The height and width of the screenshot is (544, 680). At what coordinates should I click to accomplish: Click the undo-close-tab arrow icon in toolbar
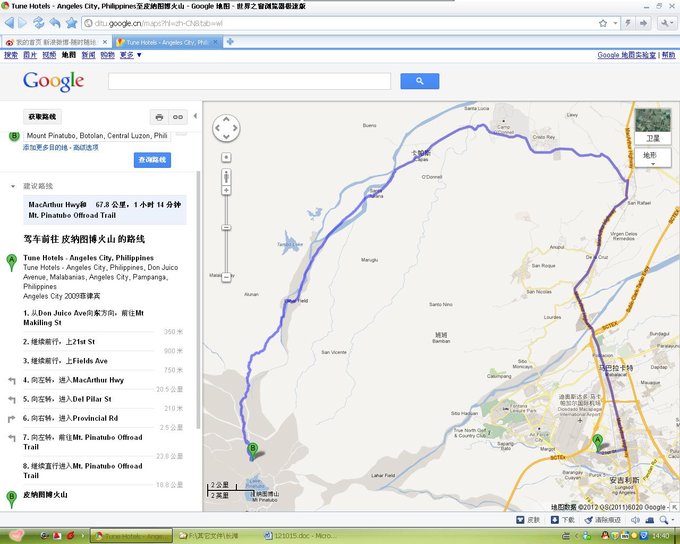[55, 23]
